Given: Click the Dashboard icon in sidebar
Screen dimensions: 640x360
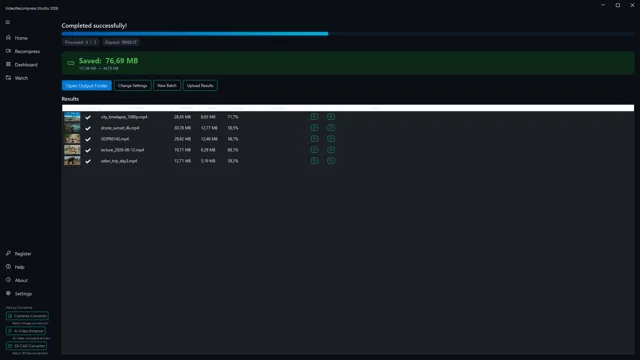Looking at the screenshot, I should pyautogui.click(x=8, y=64).
